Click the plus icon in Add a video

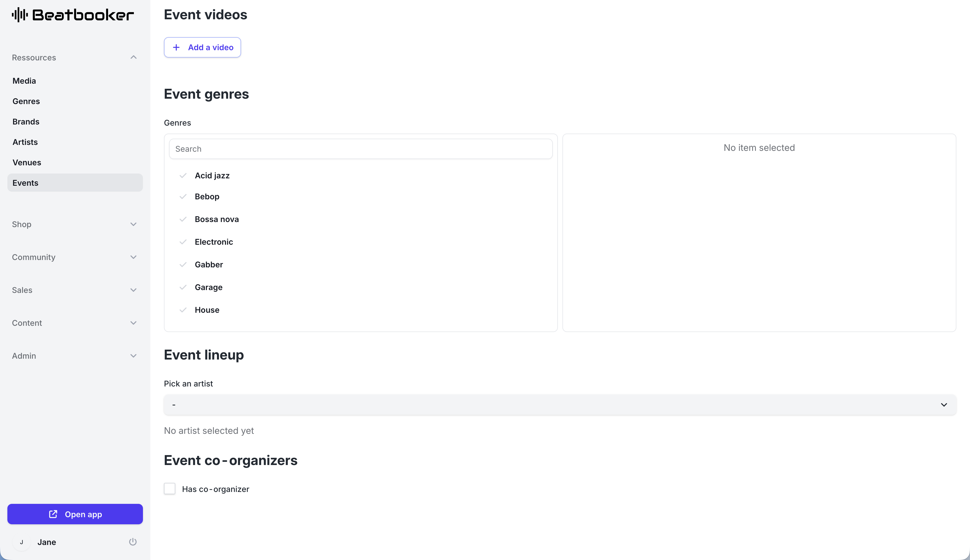click(176, 47)
